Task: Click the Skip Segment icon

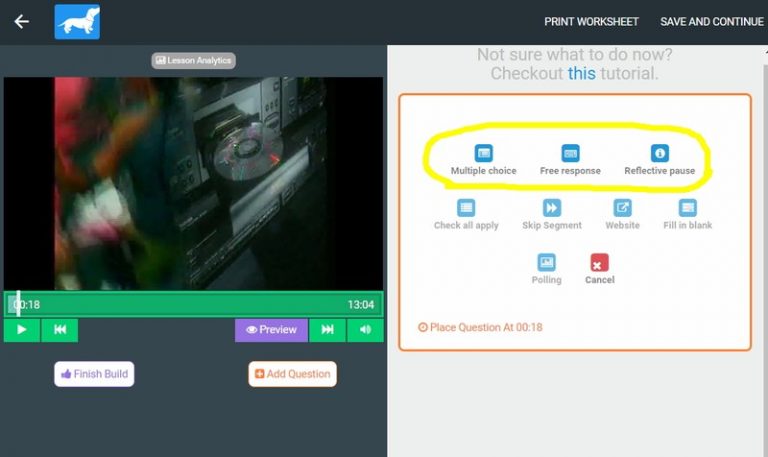Action: pyautogui.click(x=552, y=208)
